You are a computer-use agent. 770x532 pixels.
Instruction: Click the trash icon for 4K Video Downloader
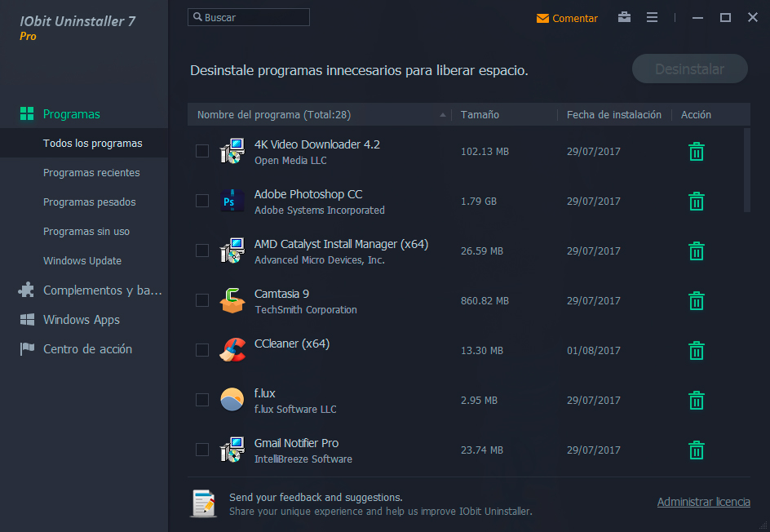click(x=697, y=151)
